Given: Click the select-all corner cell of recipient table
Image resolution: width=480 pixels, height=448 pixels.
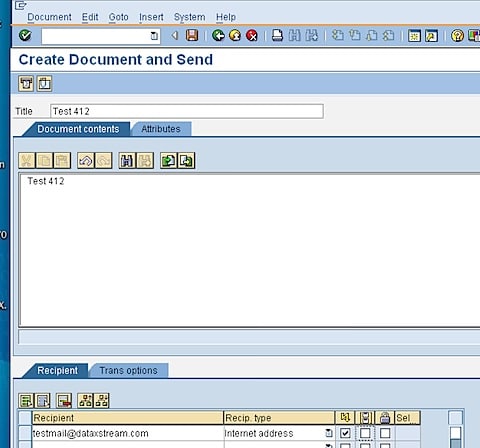Looking at the screenshot, I should pos(25,417).
